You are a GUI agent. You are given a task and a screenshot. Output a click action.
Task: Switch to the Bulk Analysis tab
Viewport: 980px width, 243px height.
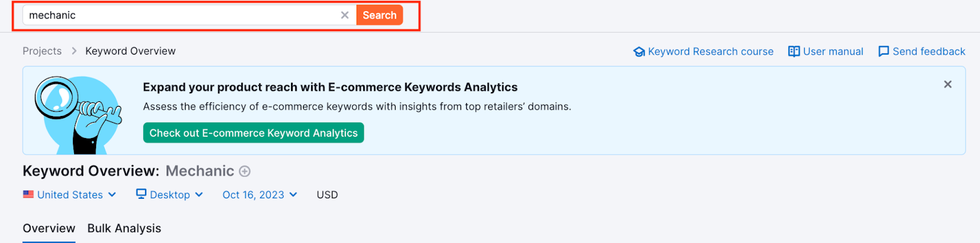(124, 228)
